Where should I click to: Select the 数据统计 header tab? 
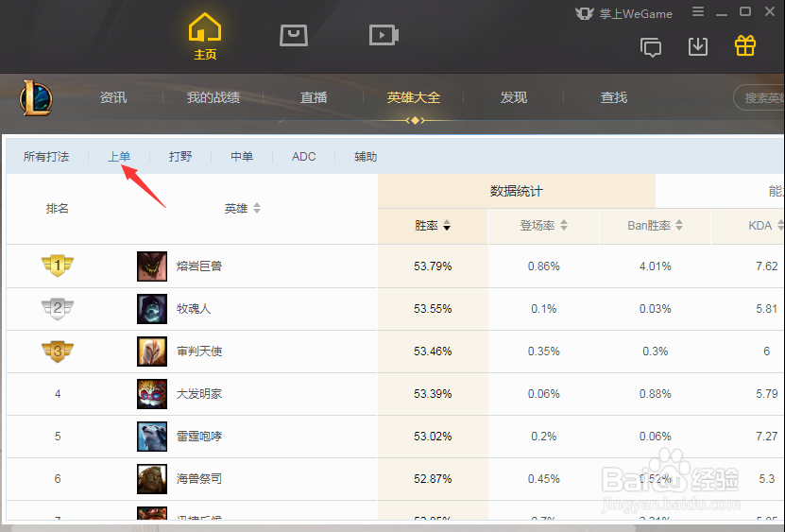[516, 191]
